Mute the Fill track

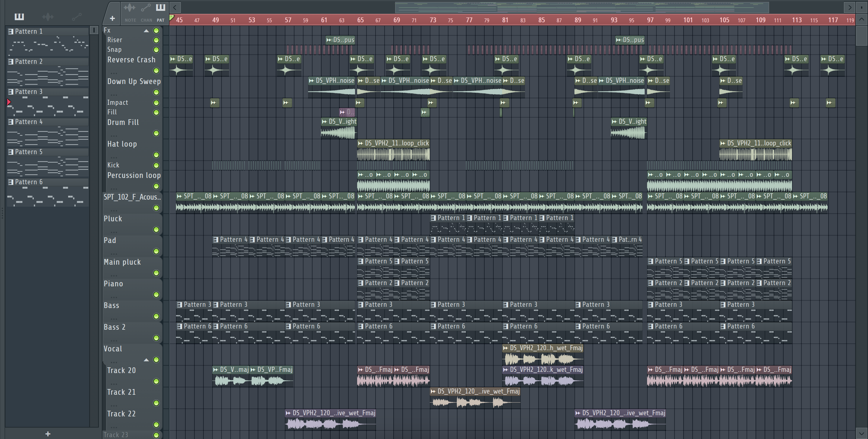156,112
